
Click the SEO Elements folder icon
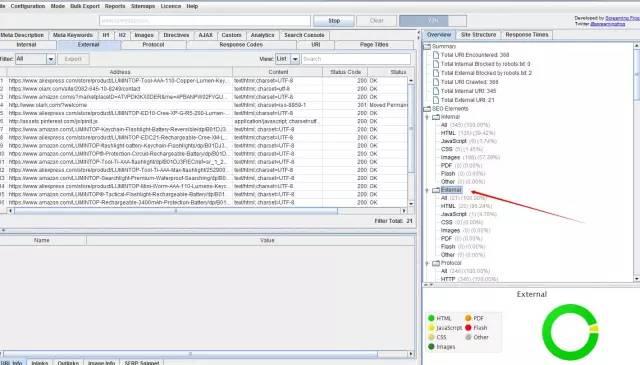pos(427,109)
